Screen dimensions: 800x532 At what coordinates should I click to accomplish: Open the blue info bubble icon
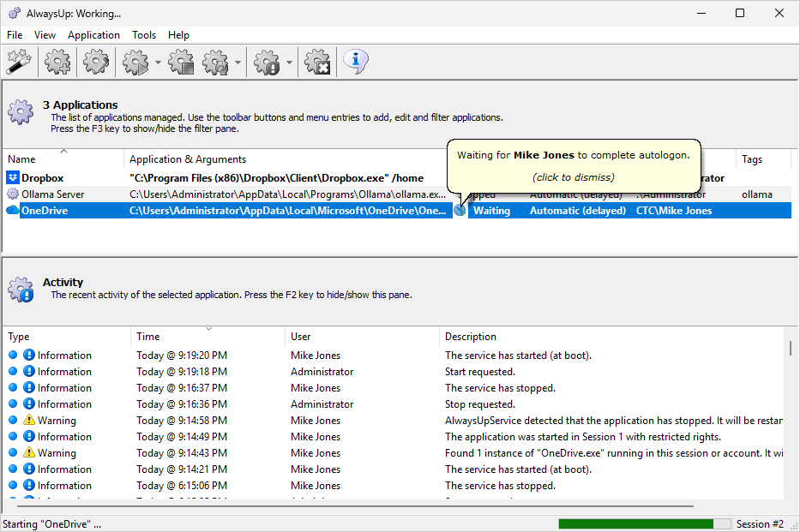click(356, 62)
